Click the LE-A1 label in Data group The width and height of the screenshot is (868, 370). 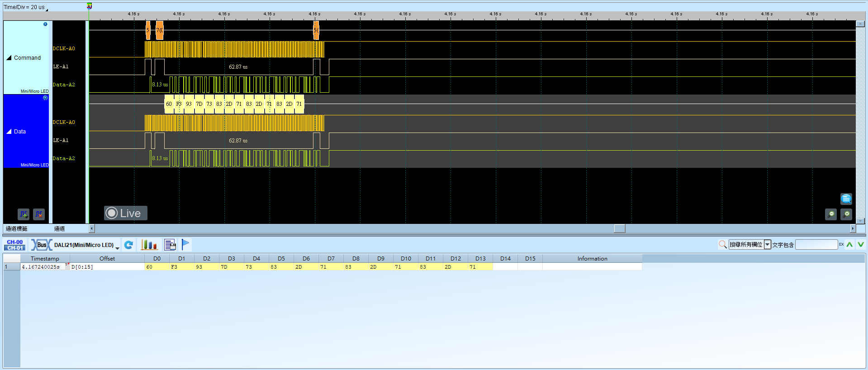click(61, 140)
